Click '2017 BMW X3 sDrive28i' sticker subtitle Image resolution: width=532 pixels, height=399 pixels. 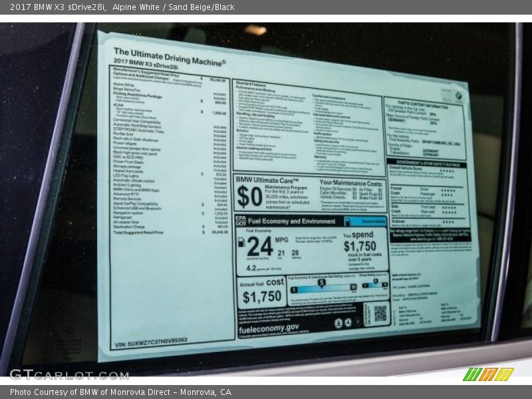(146, 63)
